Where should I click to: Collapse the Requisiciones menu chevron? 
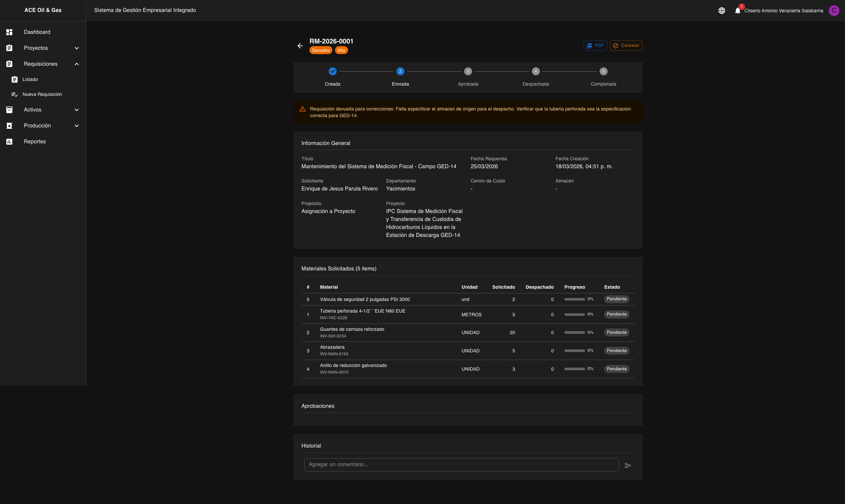point(76,64)
